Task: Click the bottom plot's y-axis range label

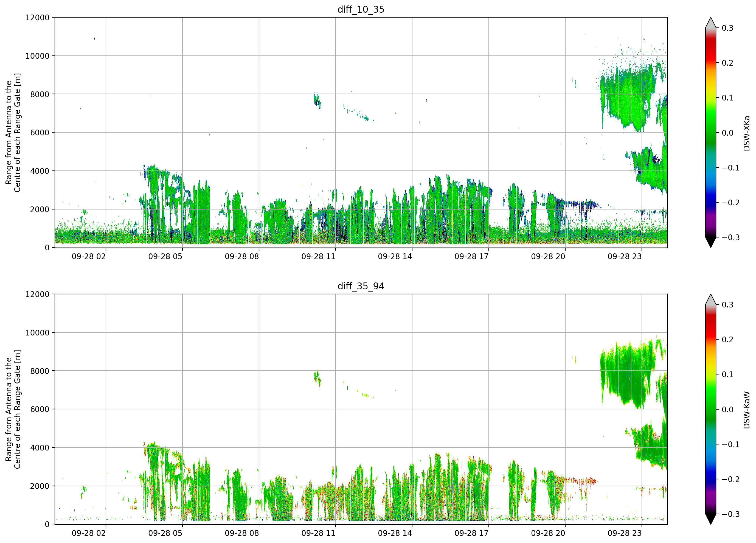Action: pos(13,409)
